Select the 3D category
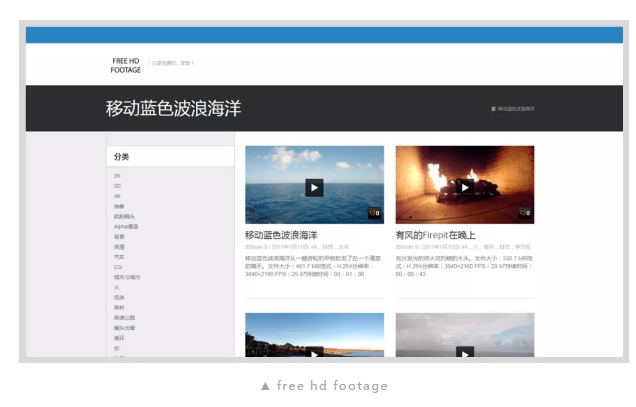This screenshot has height=407, width=636. coord(117,186)
